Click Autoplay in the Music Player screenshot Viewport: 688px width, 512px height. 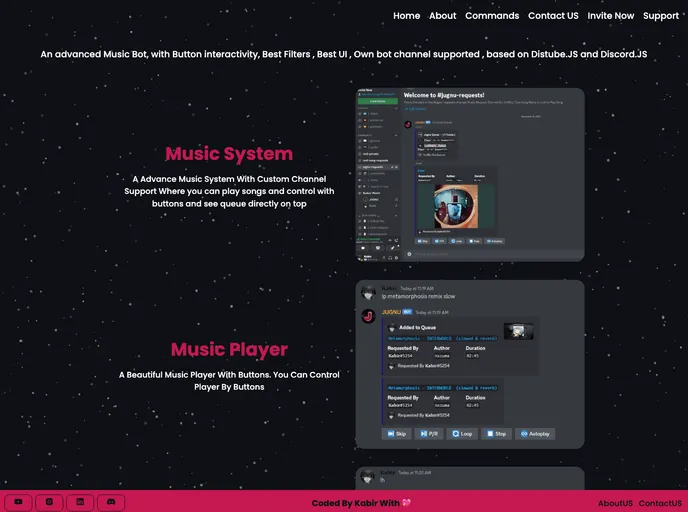(535, 434)
